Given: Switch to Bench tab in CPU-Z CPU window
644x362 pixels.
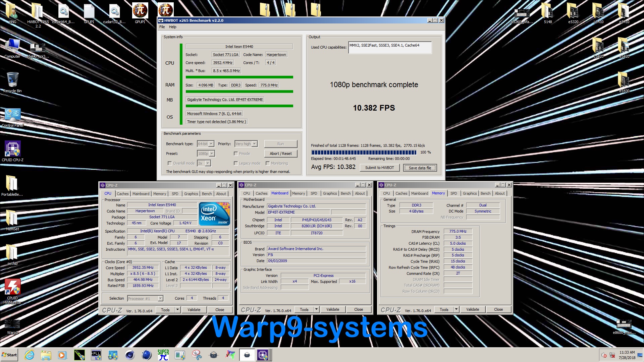Looking at the screenshot, I should [x=207, y=194].
